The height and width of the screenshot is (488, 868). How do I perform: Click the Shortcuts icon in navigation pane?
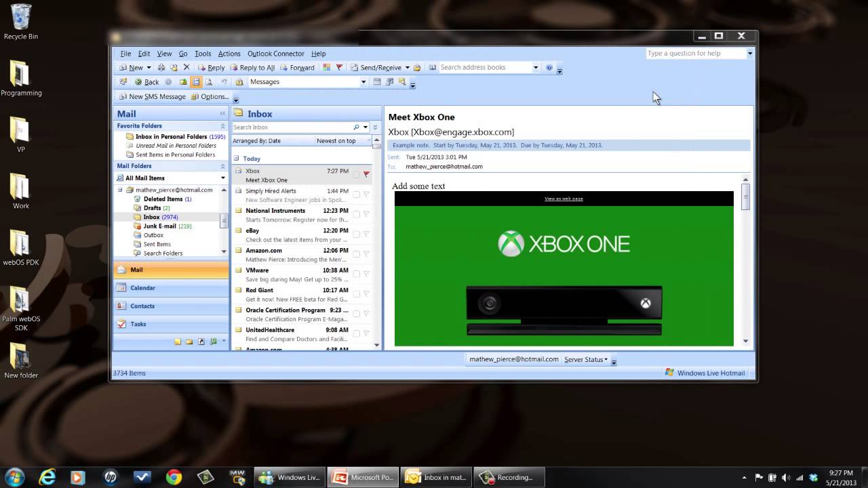[201, 342]
